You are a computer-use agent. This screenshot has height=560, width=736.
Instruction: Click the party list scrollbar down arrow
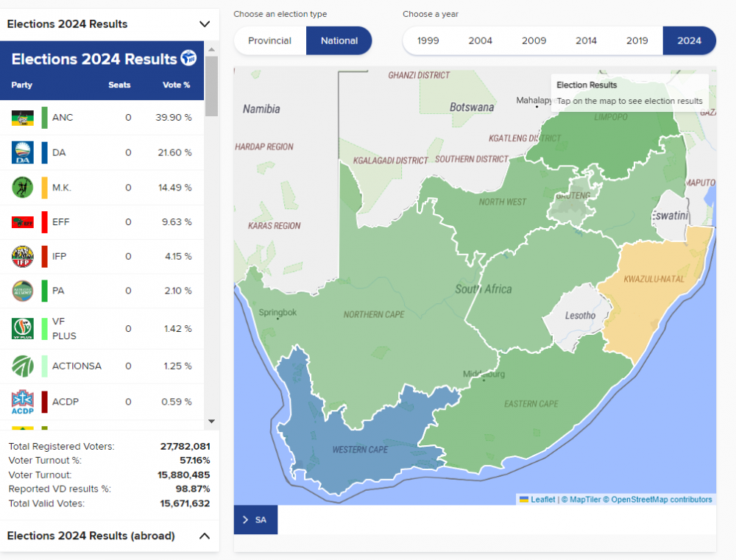212,421
